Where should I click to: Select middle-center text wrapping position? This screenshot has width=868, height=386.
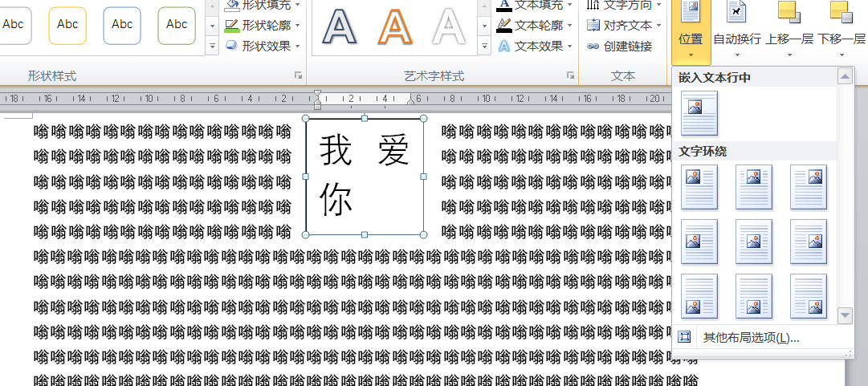pyautogui.click(x=753, y=242)
